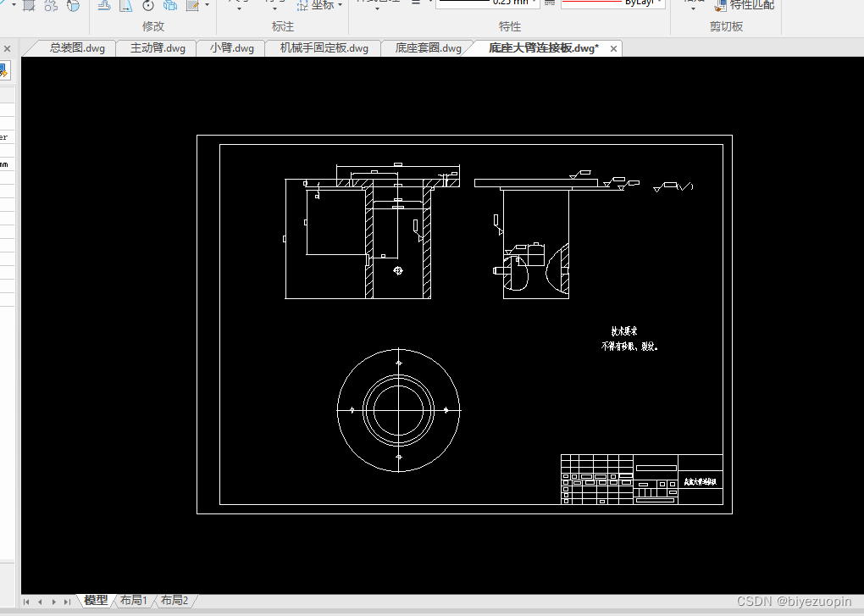Image resolution: width=864 pixels, height=616 pixels.
Task: Switch to 主动臂.dwg tab
Action: click(158, 48)
